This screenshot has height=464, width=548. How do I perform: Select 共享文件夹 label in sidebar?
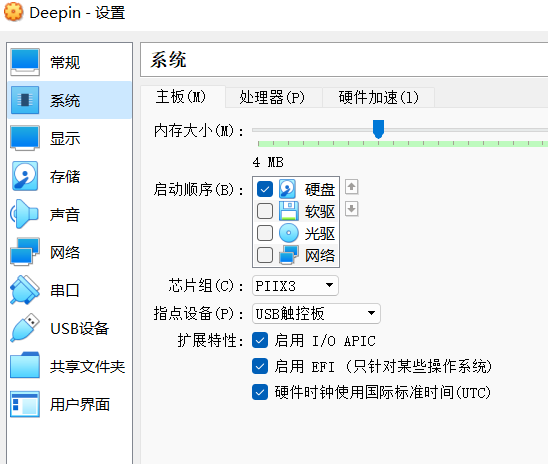click(x=87, y=367)
